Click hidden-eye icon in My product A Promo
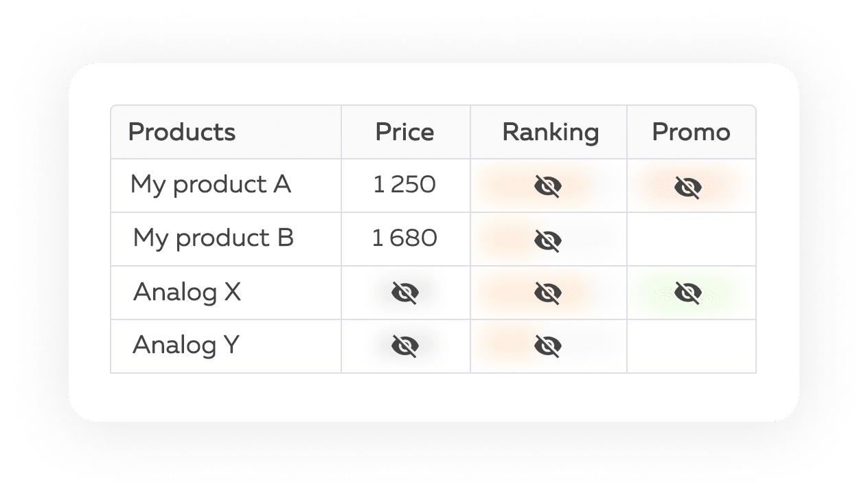Viewport: 868px width, 496px height. (687, 187)
